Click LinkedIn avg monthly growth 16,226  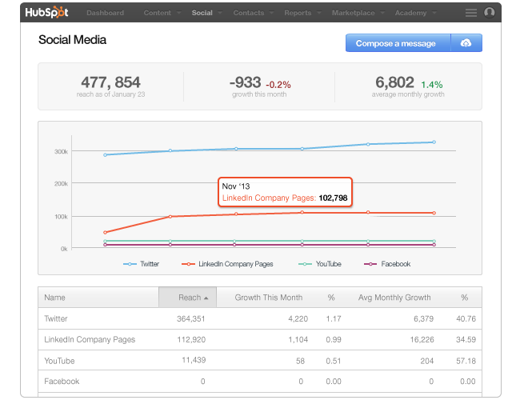point(422,340)
